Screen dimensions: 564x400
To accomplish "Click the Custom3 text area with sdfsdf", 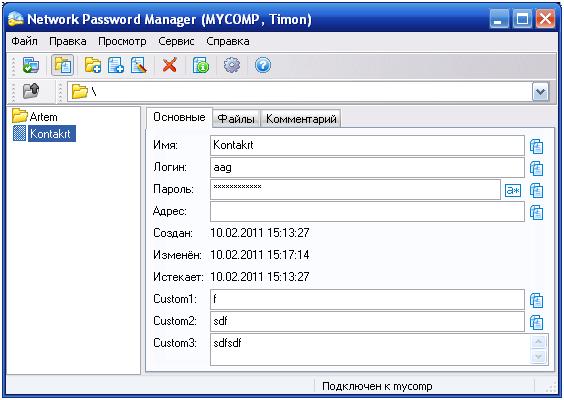I will [x=370, y=349].
